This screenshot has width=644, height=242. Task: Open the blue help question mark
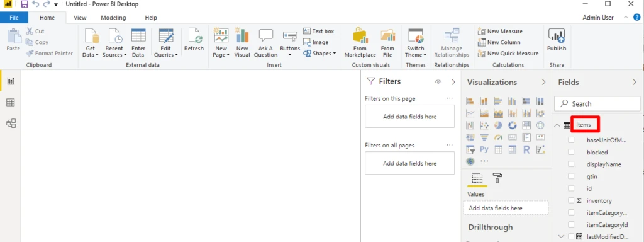(637, 17)
